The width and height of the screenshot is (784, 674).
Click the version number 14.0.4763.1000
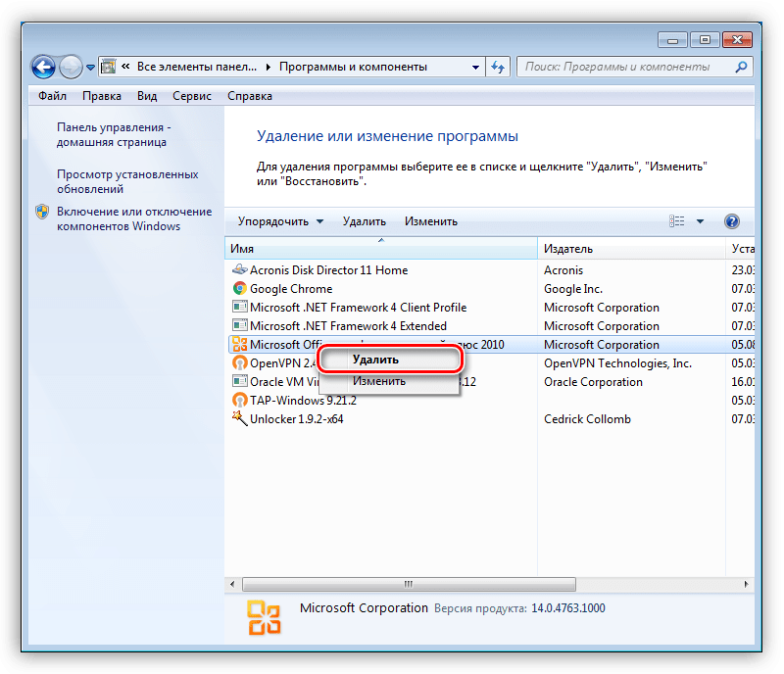click(x=568, y=608)
